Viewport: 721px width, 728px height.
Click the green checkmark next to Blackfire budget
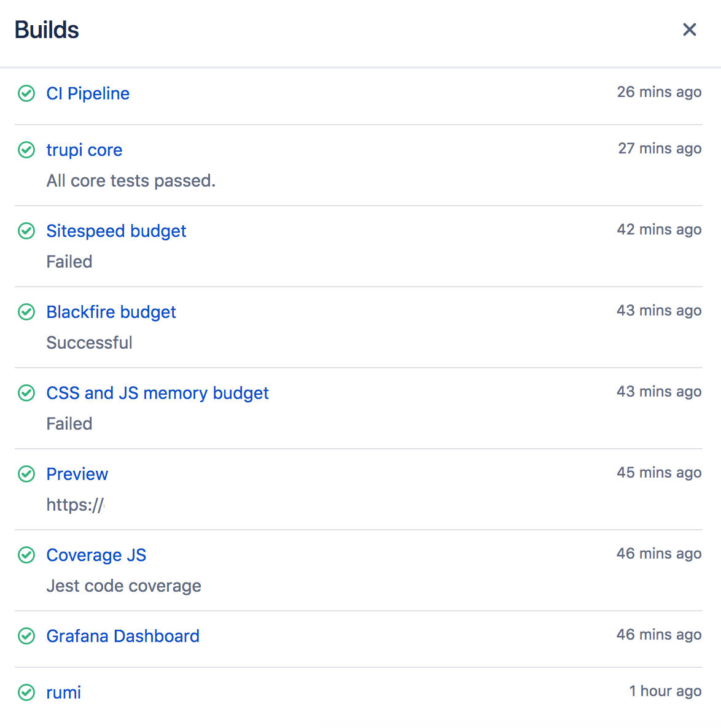(x=26, y=312)
